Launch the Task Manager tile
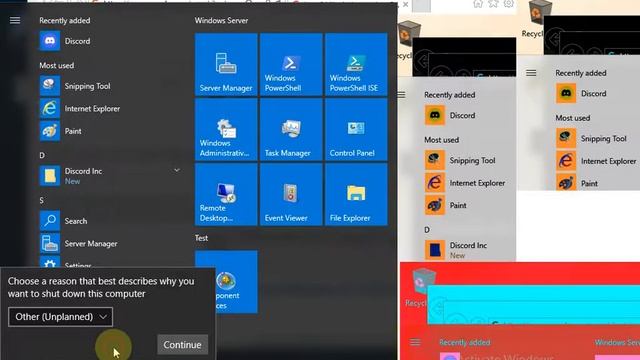This screenshot has width=640, height=360. tap(291, 129)
